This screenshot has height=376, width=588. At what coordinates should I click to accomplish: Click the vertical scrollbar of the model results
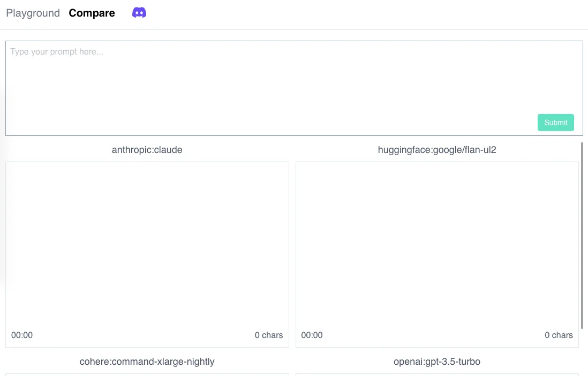point(582,235)
